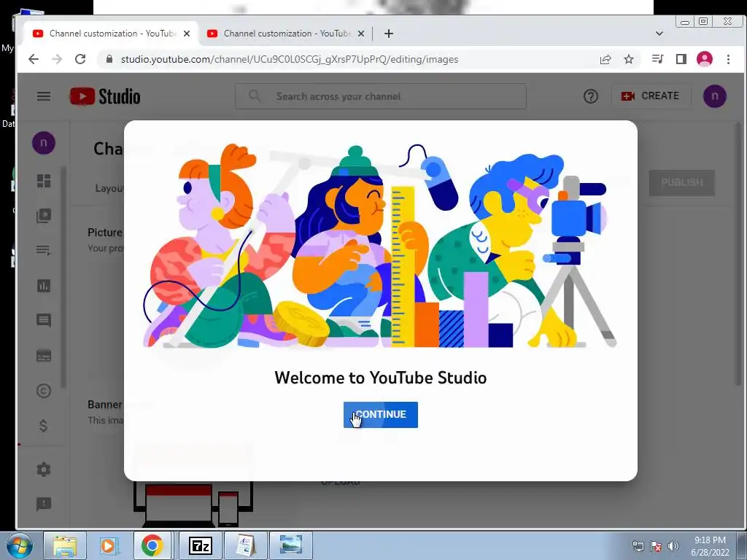The width and height of the screenshot is (747, 560).
Task: Open Windows Explorer from taskbar
Action: 65,545
